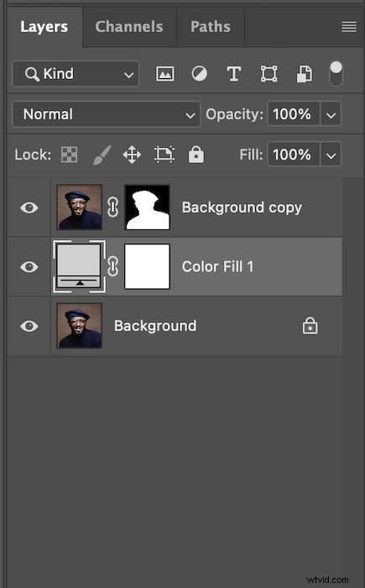Hide the Background layer
This screenshot has height=588, width=365.
pos(29,326)
